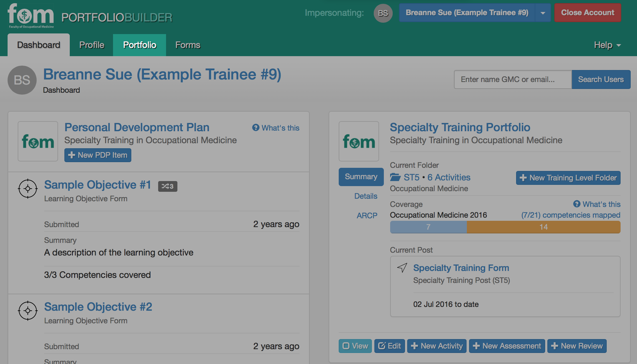Select Breanne Sue impersonation button
This screenshot has height=364, width=637.
[x=467, y=13]
